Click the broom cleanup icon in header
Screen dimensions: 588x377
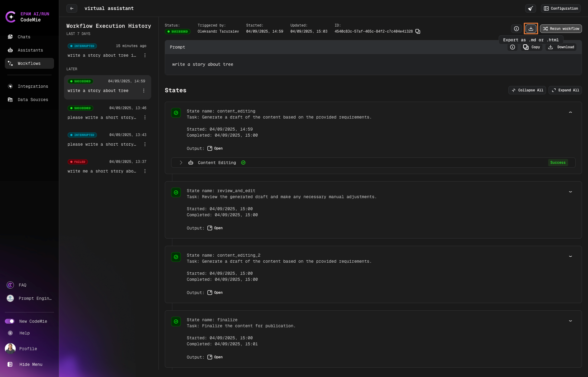tap(530, 8)
